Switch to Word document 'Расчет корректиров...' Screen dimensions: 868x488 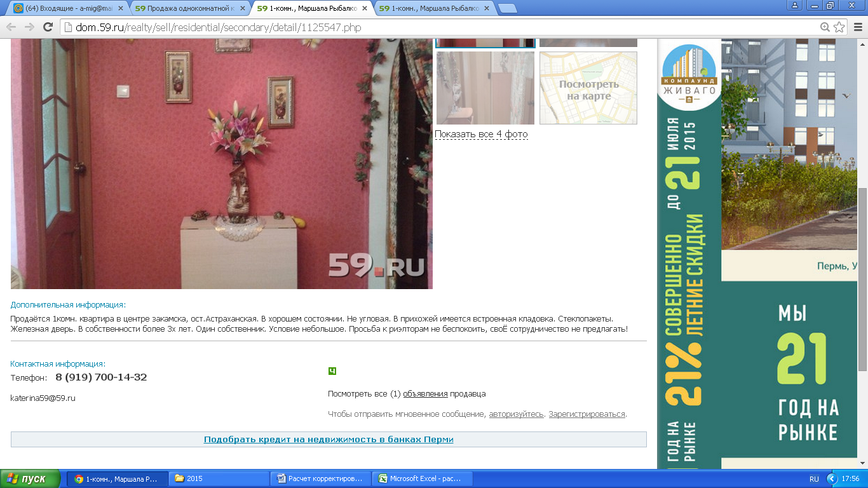[321, 478]
